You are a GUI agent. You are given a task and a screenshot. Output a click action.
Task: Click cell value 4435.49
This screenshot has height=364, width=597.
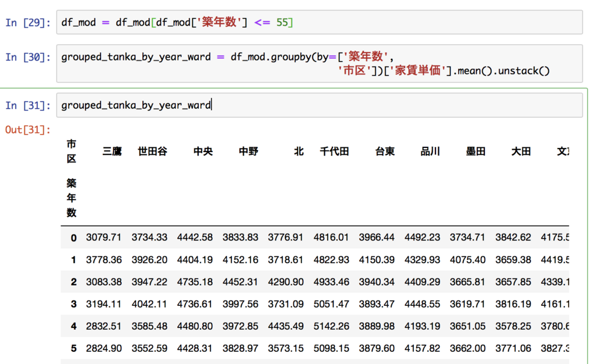click(286, 326)
